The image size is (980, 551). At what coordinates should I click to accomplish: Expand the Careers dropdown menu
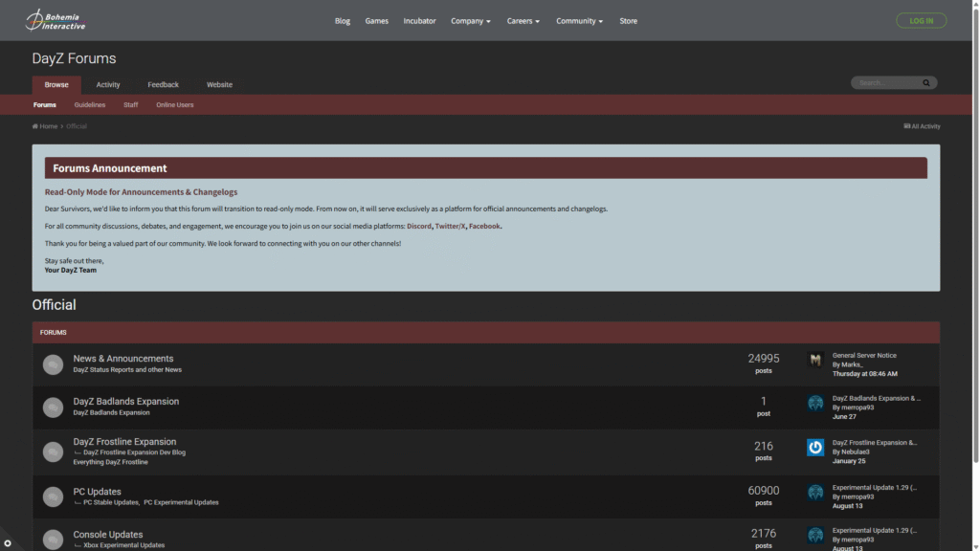coord(523,21)
